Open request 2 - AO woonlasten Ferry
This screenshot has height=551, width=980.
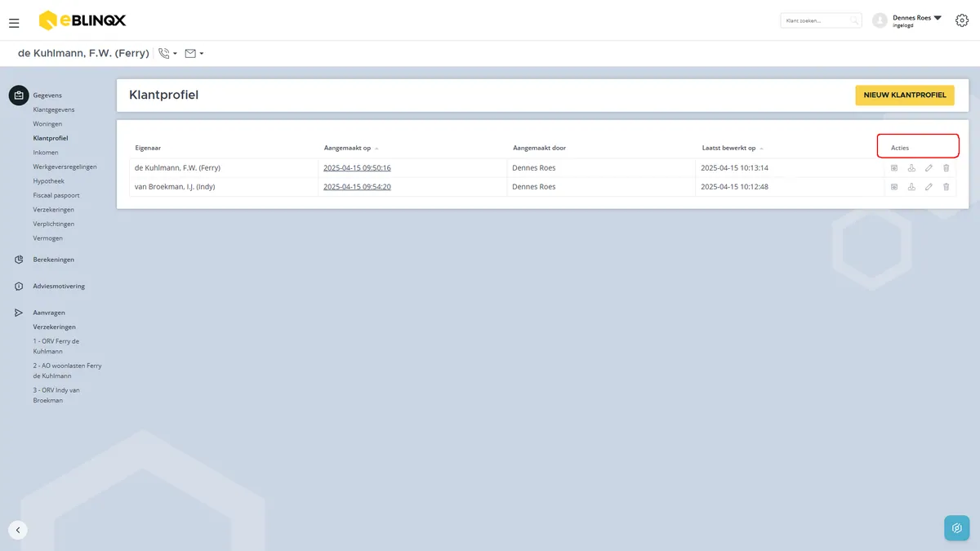coord(67,371)
